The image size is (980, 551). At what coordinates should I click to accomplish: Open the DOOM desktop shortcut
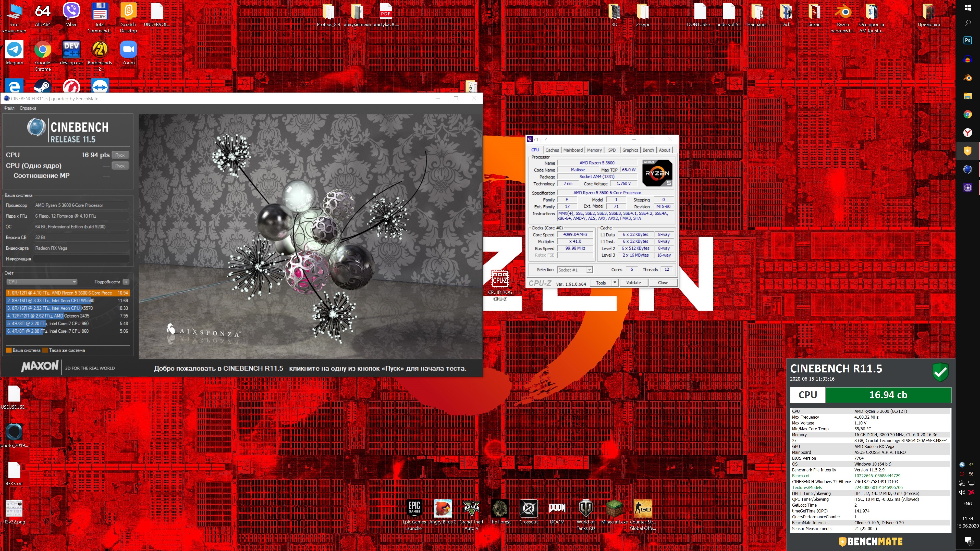(557, 512)
